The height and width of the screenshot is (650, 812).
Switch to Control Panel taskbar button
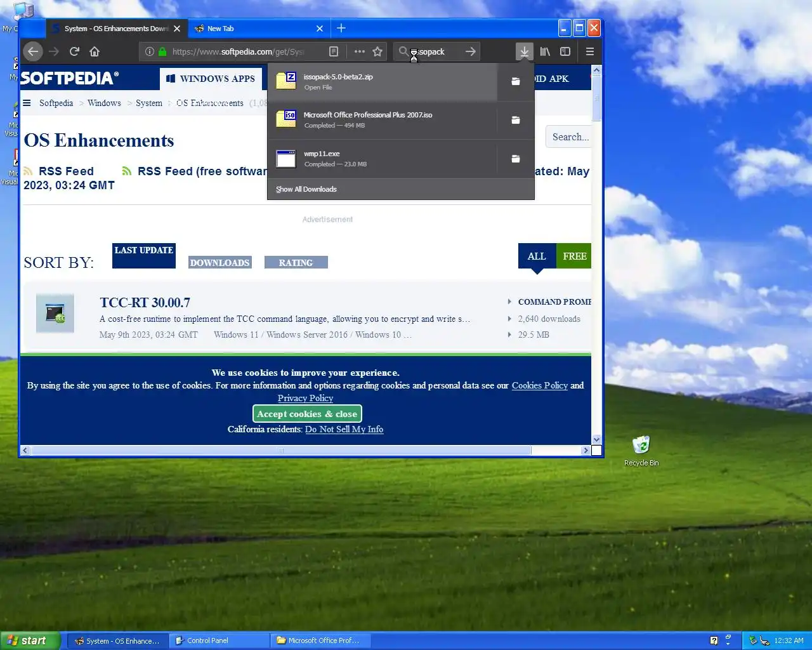(219, 640)
